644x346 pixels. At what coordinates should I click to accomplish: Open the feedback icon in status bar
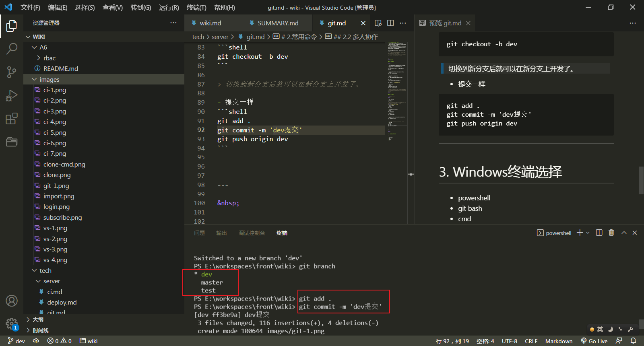coord(619,341)
